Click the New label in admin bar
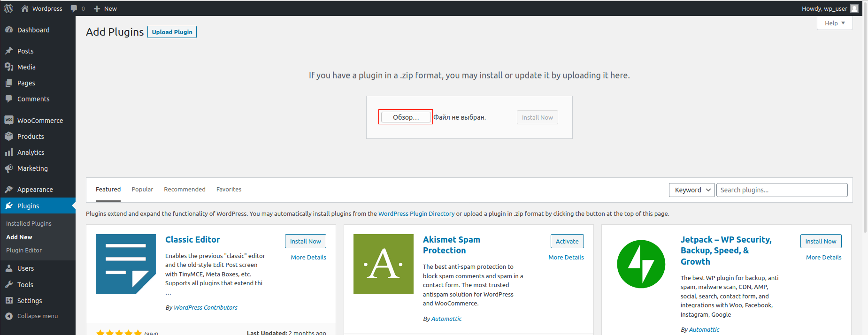The width and height of the screenshot is (868, 335). click(x=110, y=8)
